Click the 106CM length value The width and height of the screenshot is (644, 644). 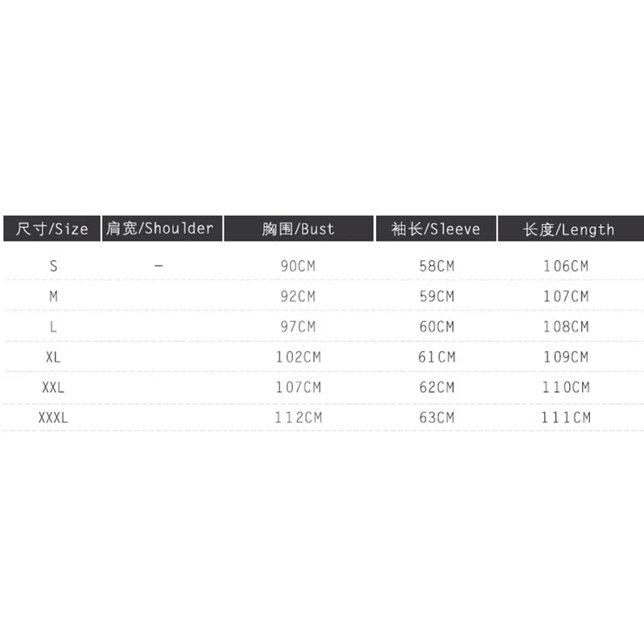(566, 266)
